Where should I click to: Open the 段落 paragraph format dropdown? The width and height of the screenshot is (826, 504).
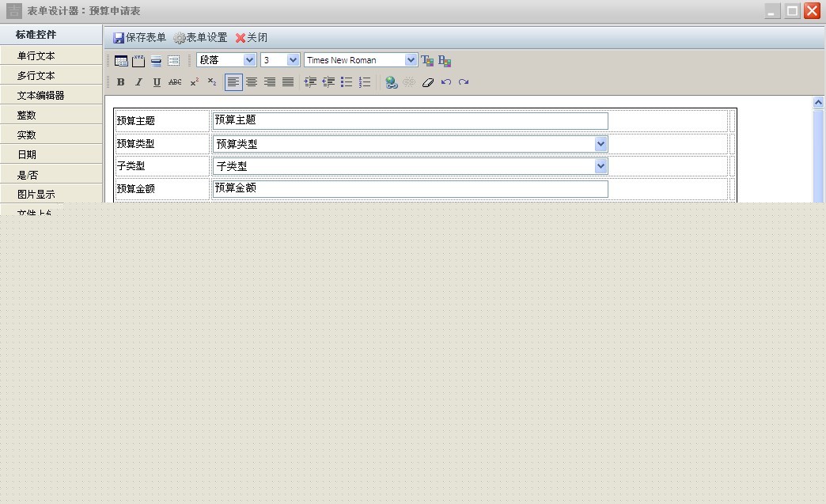[226, 60]
